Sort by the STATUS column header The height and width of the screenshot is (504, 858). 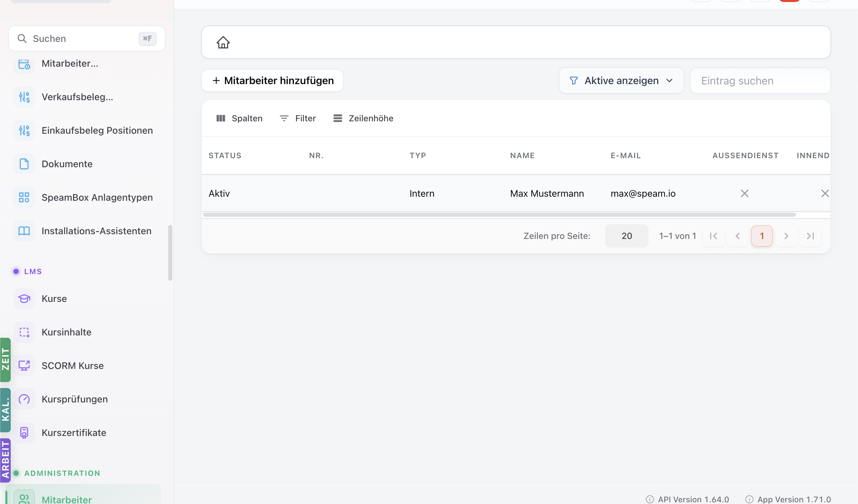tap(225, 155)
